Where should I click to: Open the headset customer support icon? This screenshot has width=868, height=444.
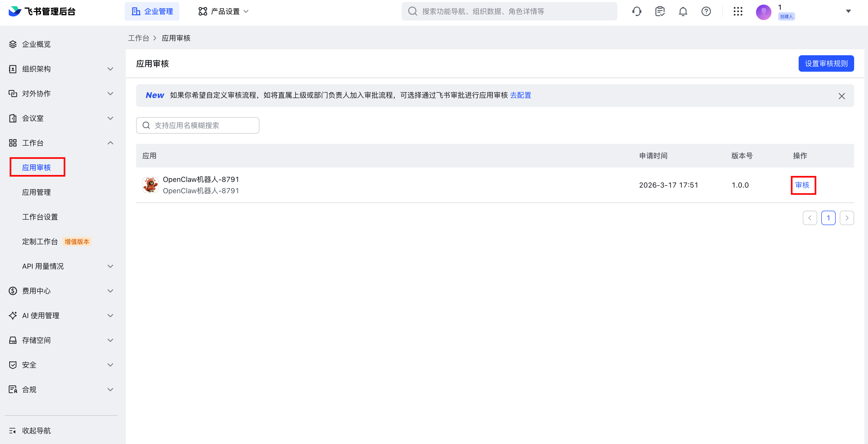click(x=637, y=11)
